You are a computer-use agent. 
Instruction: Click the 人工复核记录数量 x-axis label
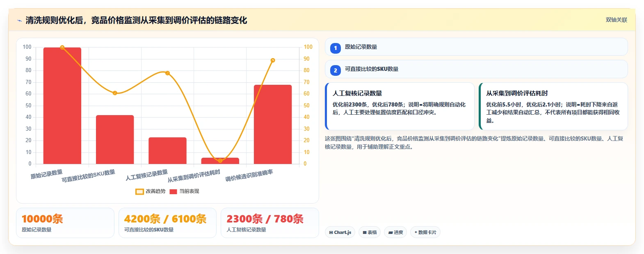pyautogui.click(x=147, y=175)
